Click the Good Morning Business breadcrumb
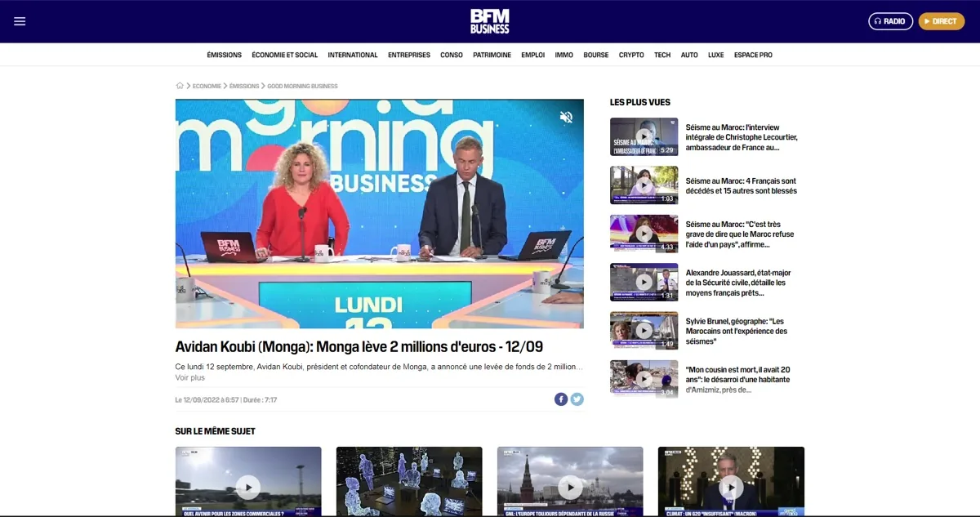 [303, 86]
